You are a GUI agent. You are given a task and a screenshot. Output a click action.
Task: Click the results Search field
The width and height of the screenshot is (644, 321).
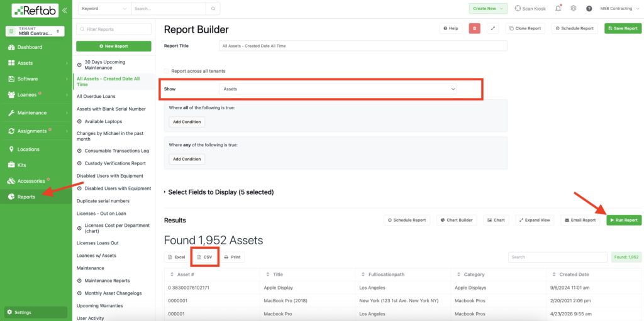tap(557, 257)
